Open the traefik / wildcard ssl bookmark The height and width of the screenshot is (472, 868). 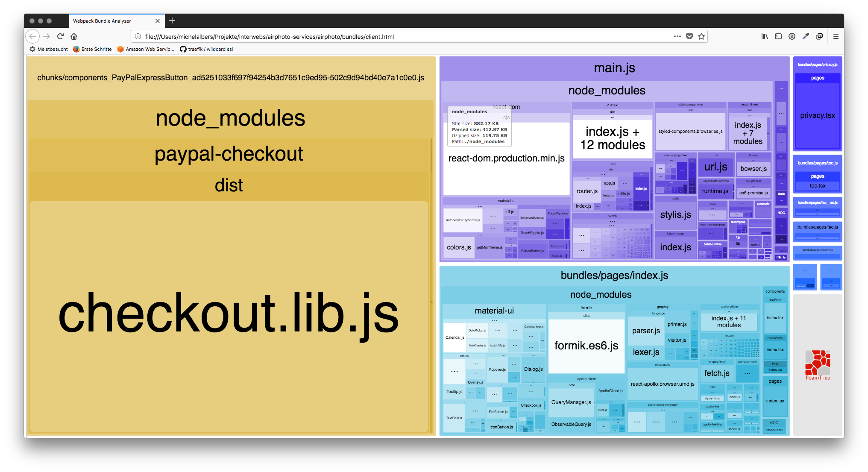point(206,49)
